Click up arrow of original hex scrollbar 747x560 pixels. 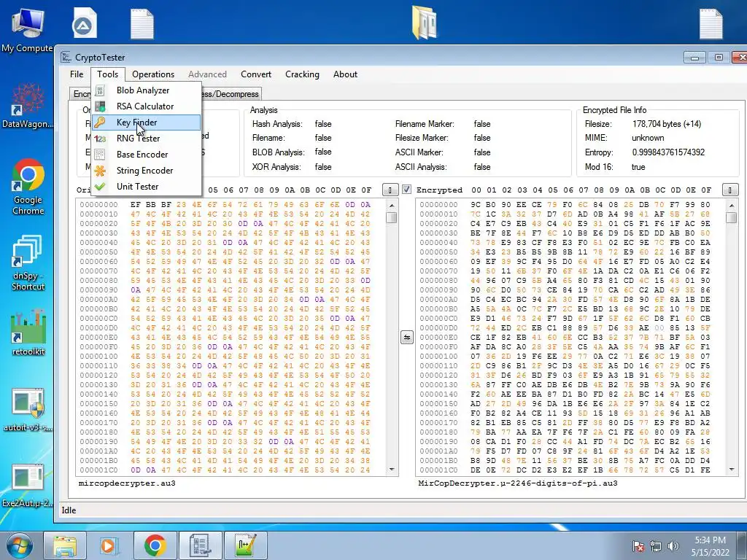392,205
